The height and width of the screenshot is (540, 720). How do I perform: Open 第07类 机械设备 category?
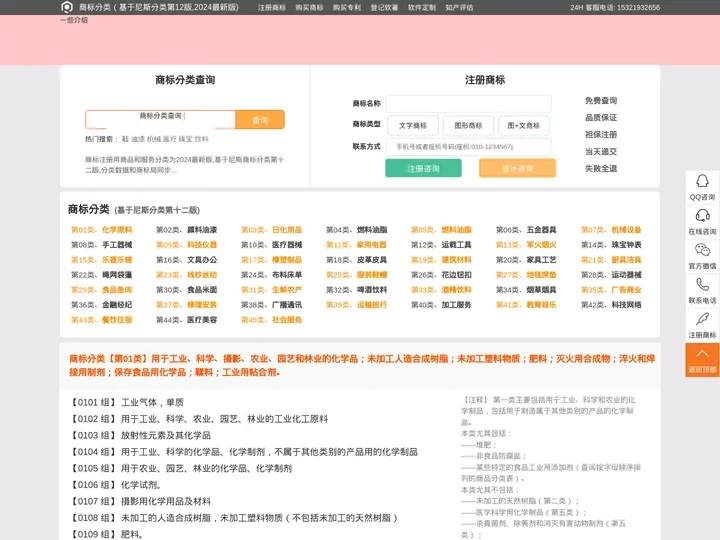[611, 230]
